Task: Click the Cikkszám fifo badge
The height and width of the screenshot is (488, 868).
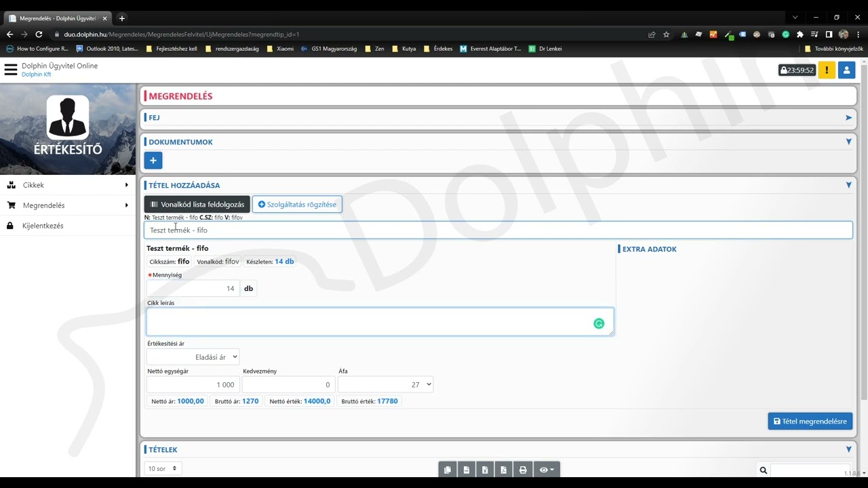Action: 170,262
